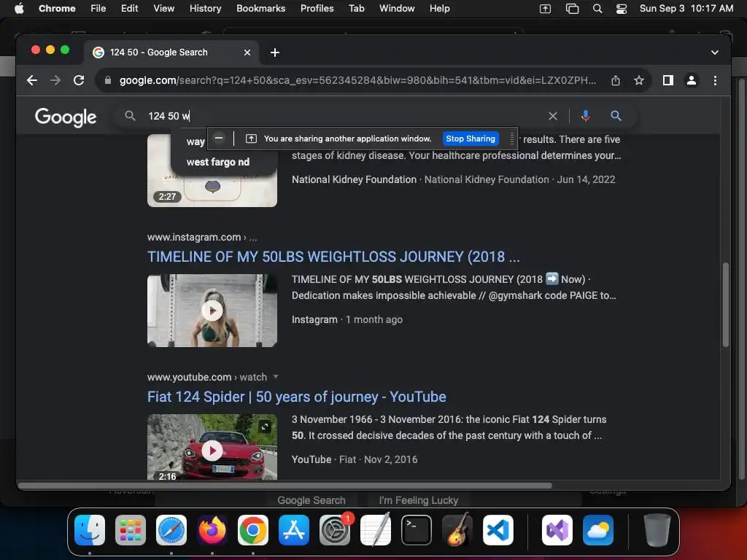Launch Visual Studio Code from the Dock
Screen dimensions: 747x560
(x=498, y=530)
